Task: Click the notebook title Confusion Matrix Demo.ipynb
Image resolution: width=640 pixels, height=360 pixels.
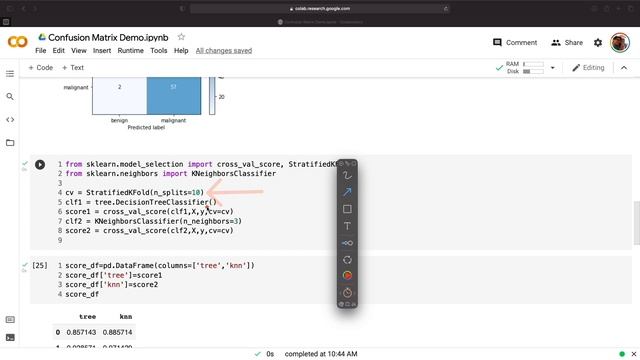Action: click(108, 37)
